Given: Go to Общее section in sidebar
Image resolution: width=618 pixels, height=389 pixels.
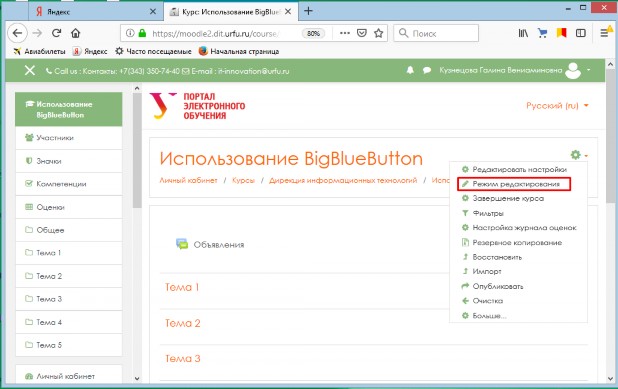Looking at the screenshot, I should pos(69,230).
